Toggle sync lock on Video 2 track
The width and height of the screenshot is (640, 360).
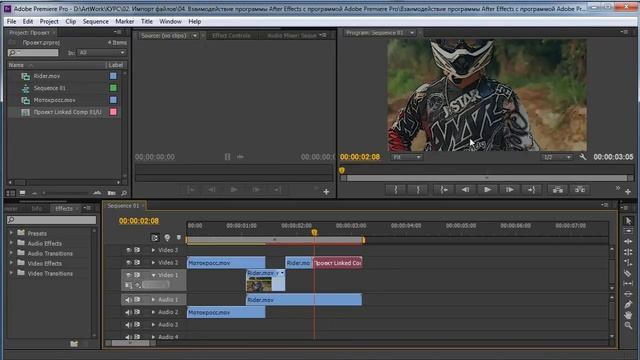[137, 262]
